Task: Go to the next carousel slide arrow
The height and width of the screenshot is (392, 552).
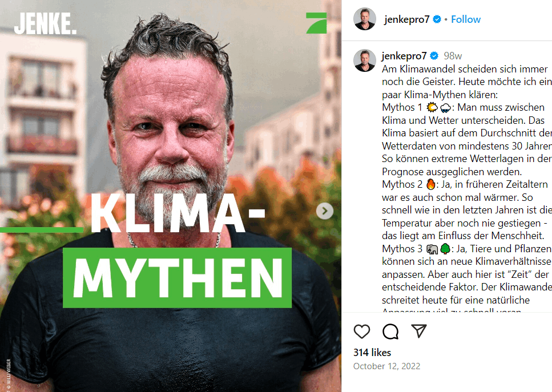Action: [x=325, y=211]
